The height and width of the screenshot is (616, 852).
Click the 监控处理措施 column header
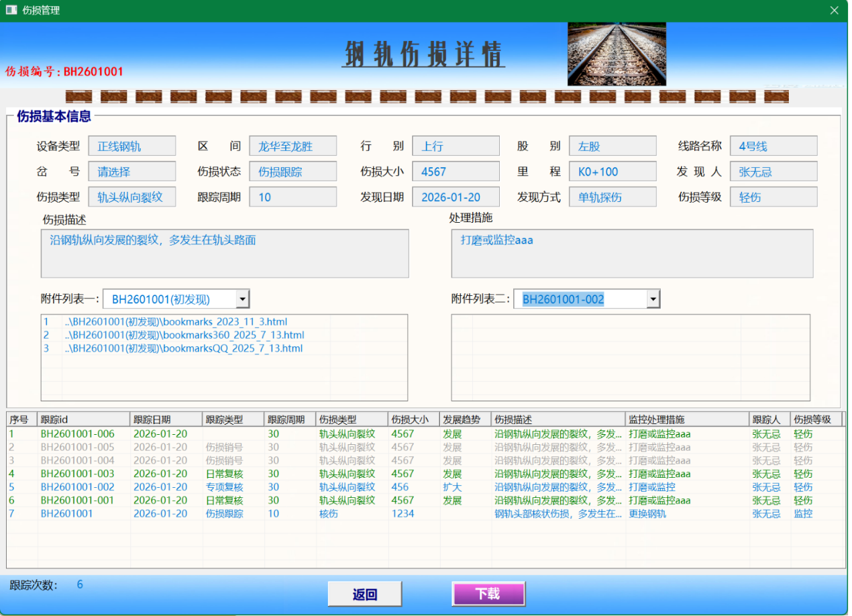(688, 419)
